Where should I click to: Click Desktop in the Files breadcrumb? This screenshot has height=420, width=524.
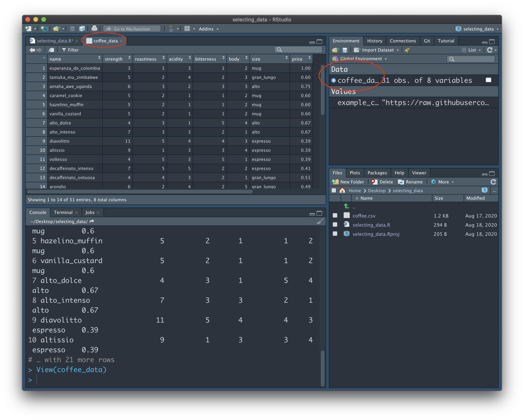click(376, 191)
